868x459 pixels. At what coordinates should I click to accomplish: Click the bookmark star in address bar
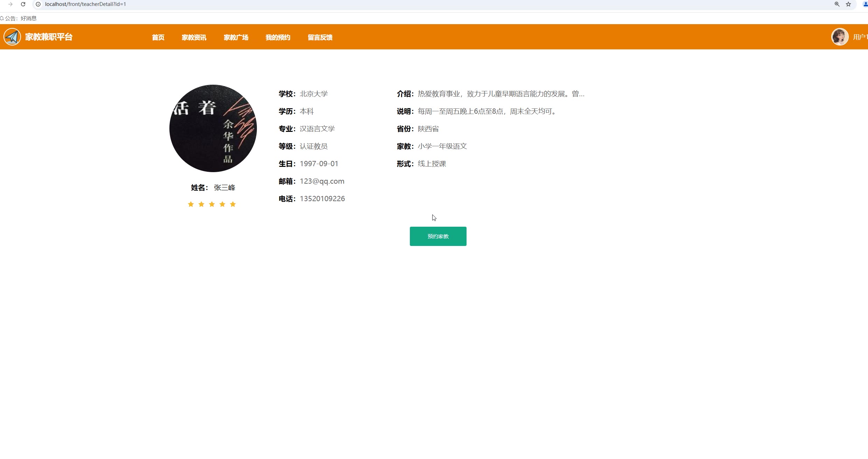pyautogui.click(x=848, y=4)
